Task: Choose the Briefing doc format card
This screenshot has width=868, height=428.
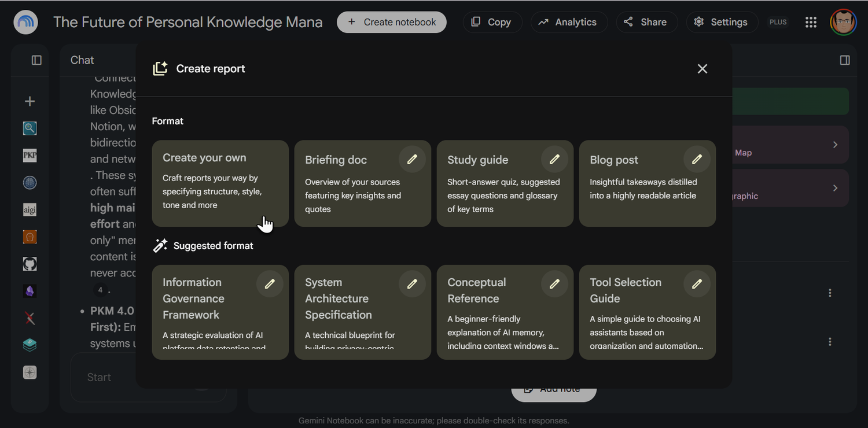Action: pyautogui.click(x=362, y=183)
